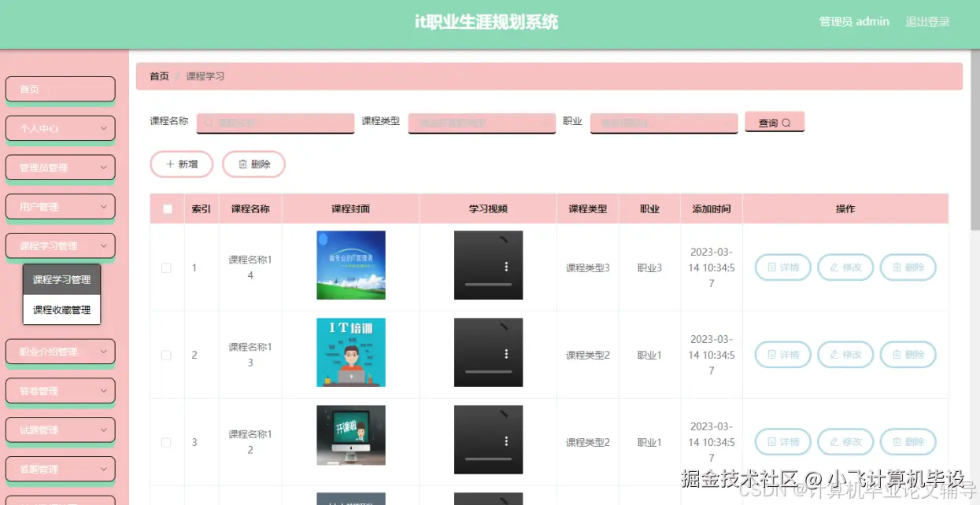
Task: Click 管理员 admin in the header
Action: (854, 22)
